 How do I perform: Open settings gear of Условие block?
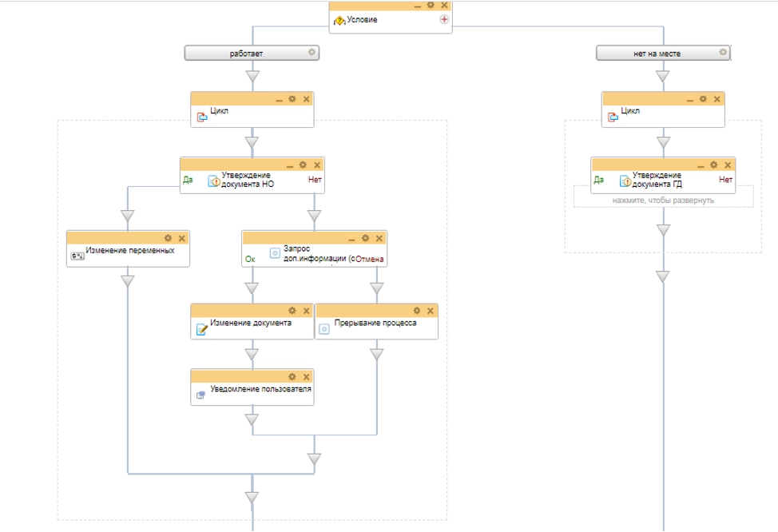click(x=431, y=5)
